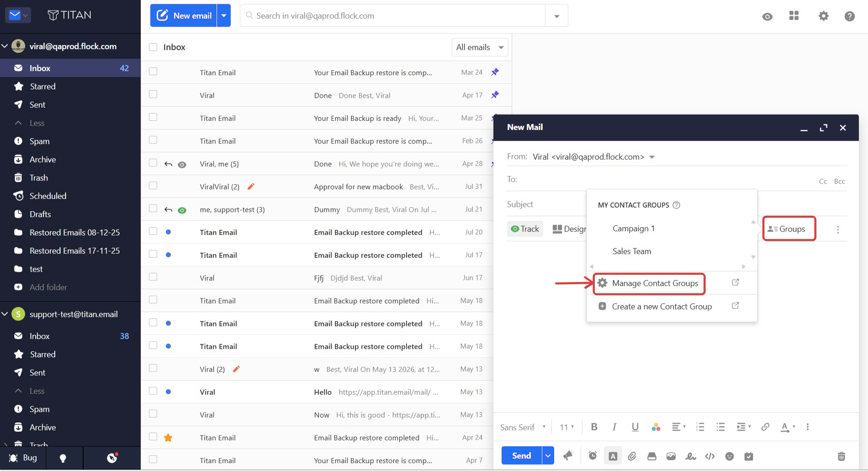The width and height of the screenshot is (868, 471).
Task: Select checkbox for Approval for new macbook email
Action: pos(153,186)
